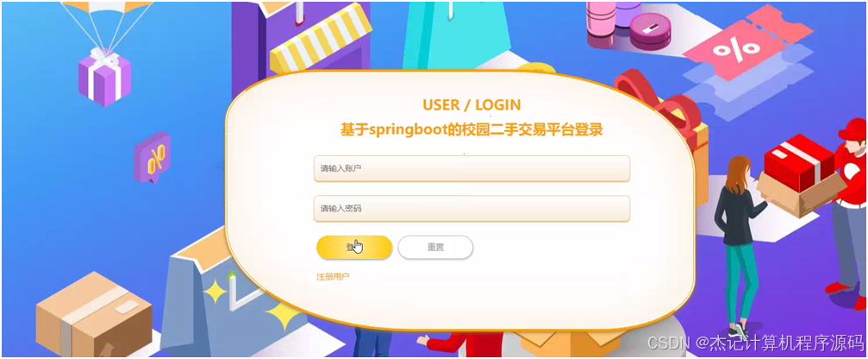The width and height of the screenshot is (868, 359).
Task: Click the red parcel held by courier
Action: click(799, 161)
